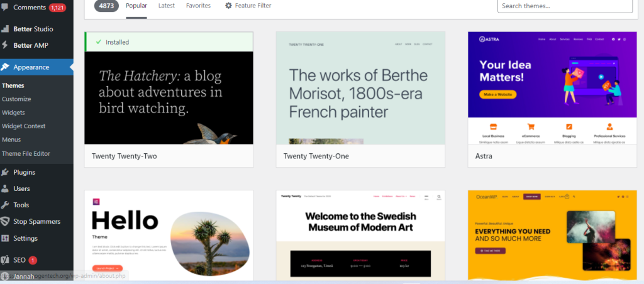Focus the Search themes input field
644x284 pixels.
[x=565, y=6]
